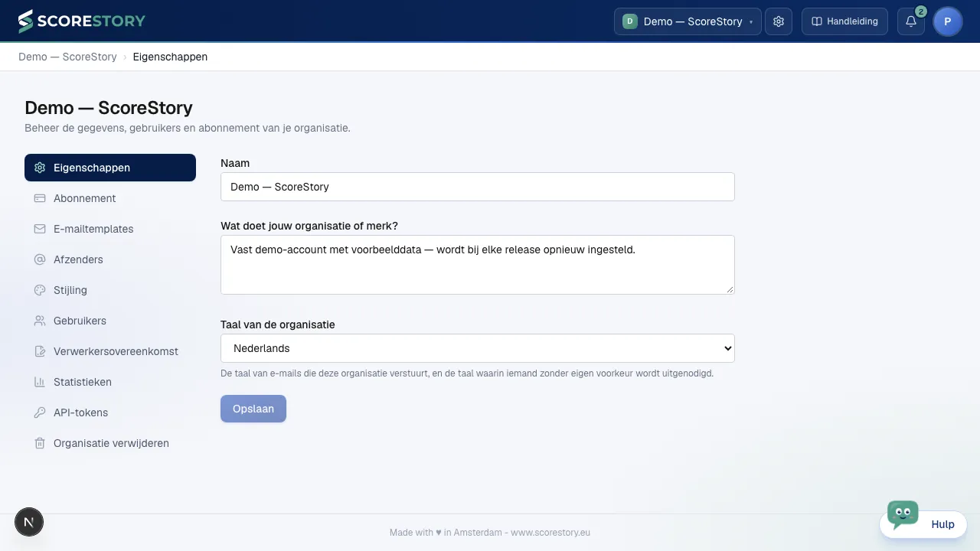
Task: Click the Demo — ScoreStory breadcrumb link
Action: click(x=67, y=57)
